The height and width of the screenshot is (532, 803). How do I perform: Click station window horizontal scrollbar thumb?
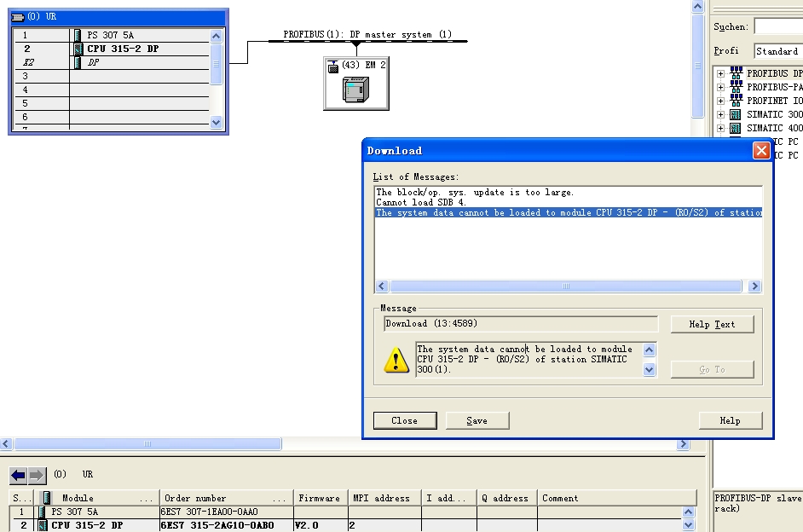pyautogui.click(x=147, y=444)
